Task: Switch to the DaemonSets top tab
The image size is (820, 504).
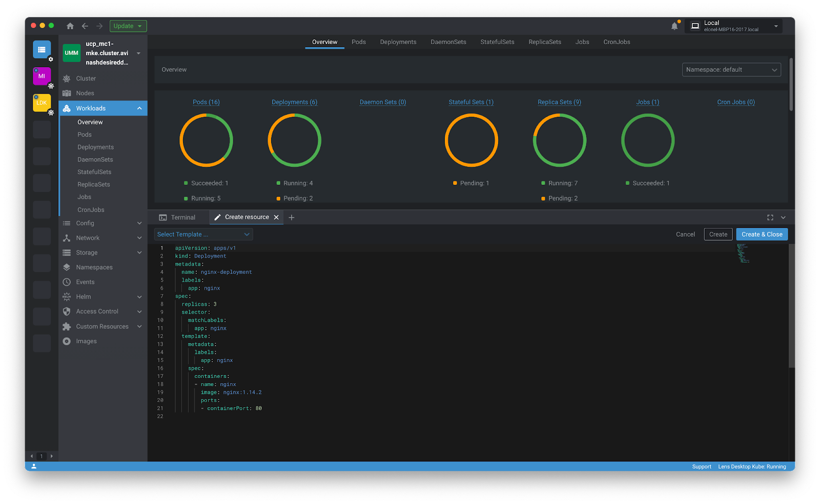Action: [448, 42]
